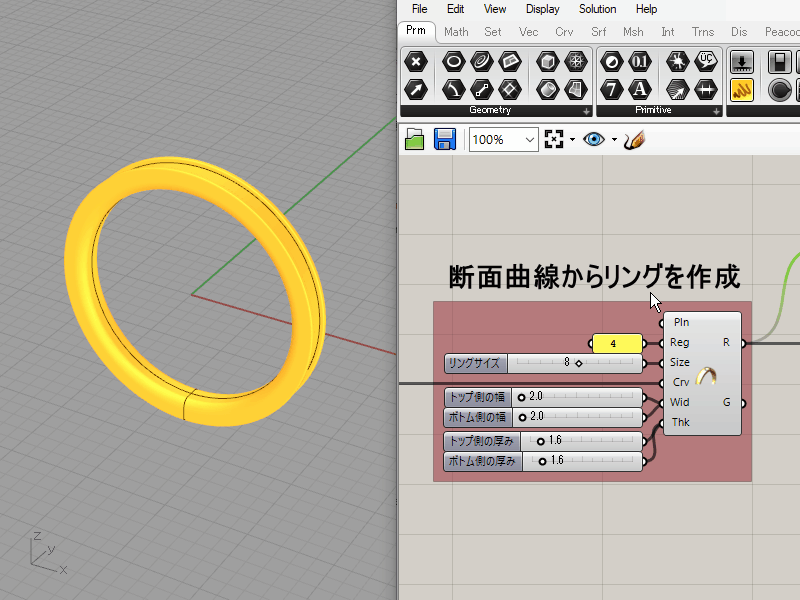
Task: Select the Integer primitive icon marked 7
Action: [610, 89]
